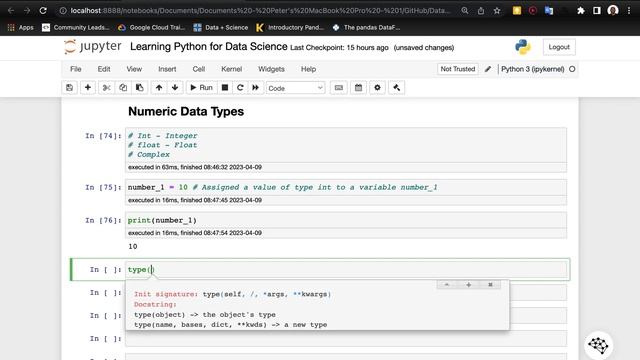The image size is (640, 360).
Task: Open the Data + Science bookmark
Action: (221, 27)
